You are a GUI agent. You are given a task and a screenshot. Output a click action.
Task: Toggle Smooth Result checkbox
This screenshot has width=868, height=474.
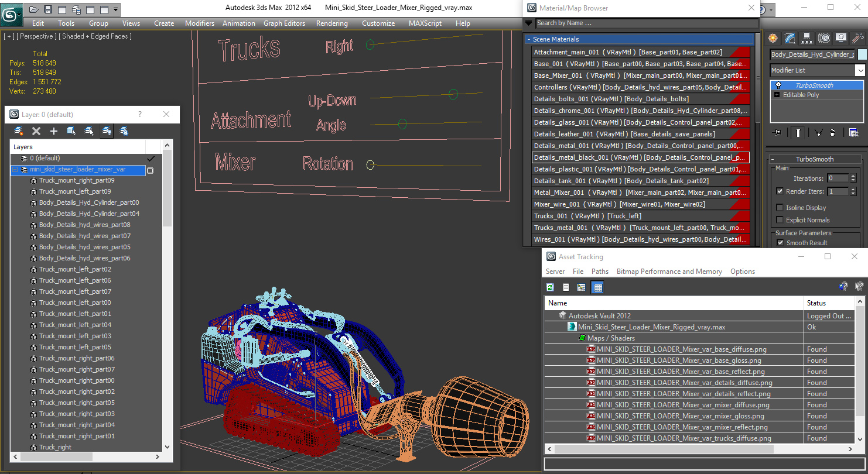[x=780, y=243]
